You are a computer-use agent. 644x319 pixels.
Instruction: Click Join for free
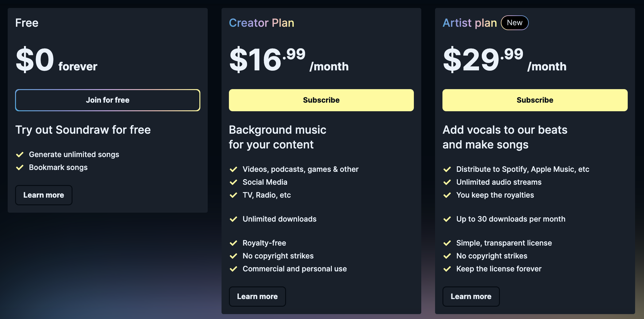click(x=108, y=100)
